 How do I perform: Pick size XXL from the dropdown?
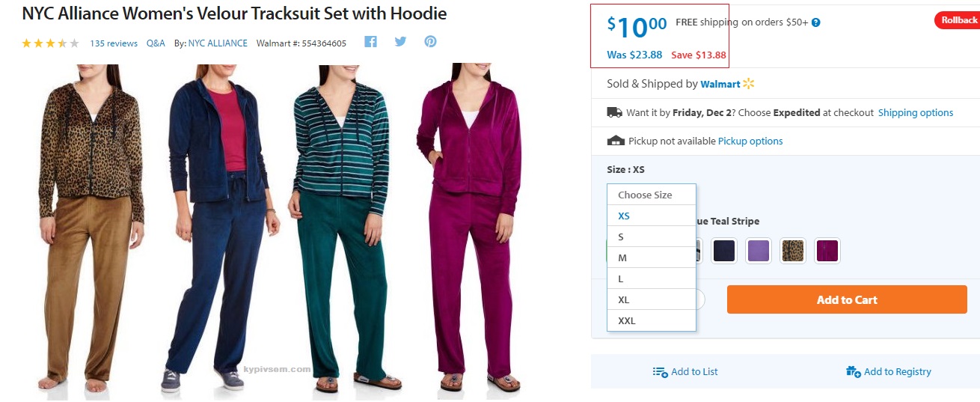pos(627,320)
